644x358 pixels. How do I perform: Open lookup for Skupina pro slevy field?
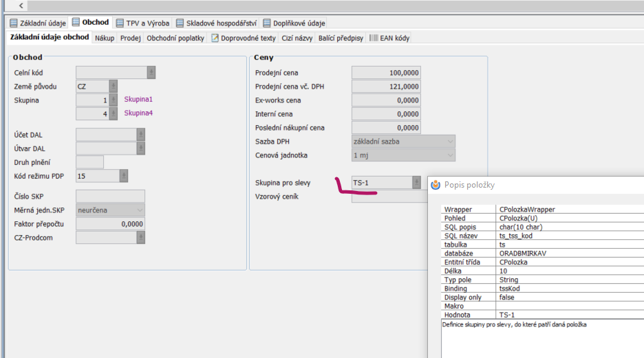coord(416,183)
